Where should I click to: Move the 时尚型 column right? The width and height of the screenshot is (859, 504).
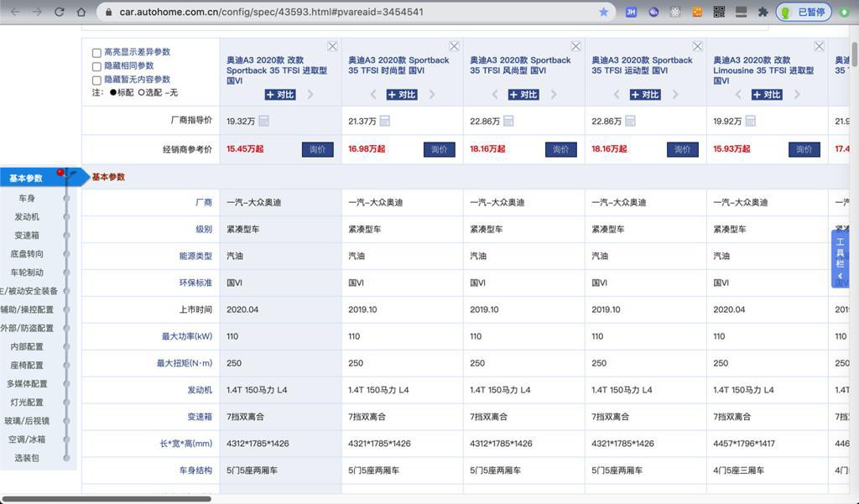pos(432,95)
